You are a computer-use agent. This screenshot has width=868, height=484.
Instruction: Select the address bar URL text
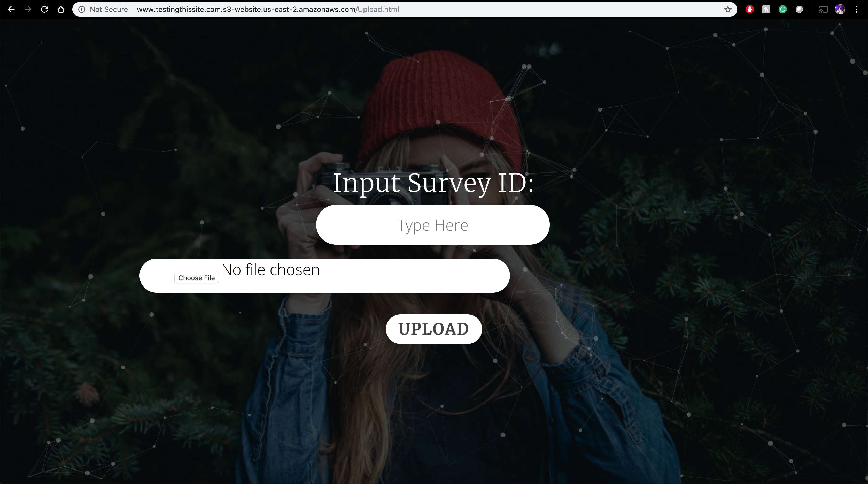click(x=268, y=10)
